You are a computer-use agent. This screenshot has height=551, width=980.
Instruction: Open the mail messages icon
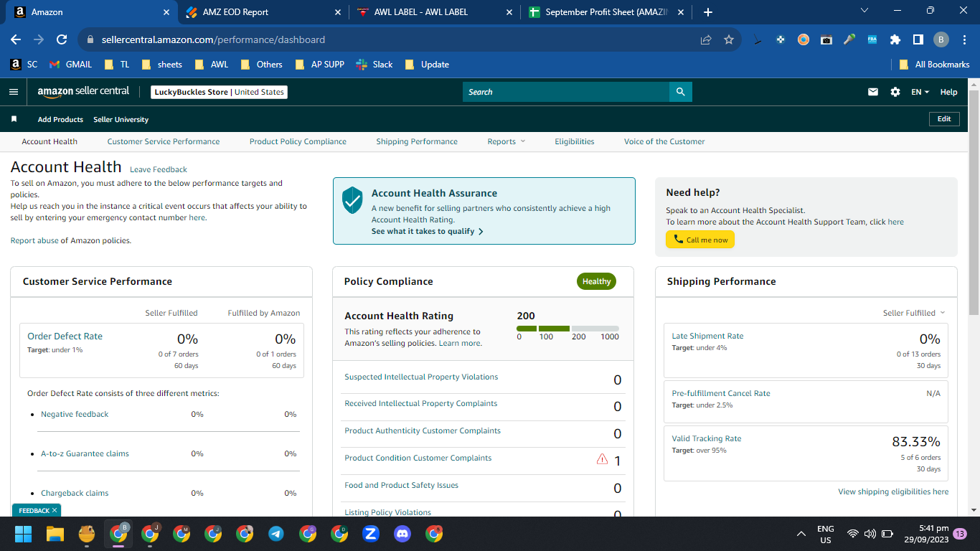tap(873, 92)
